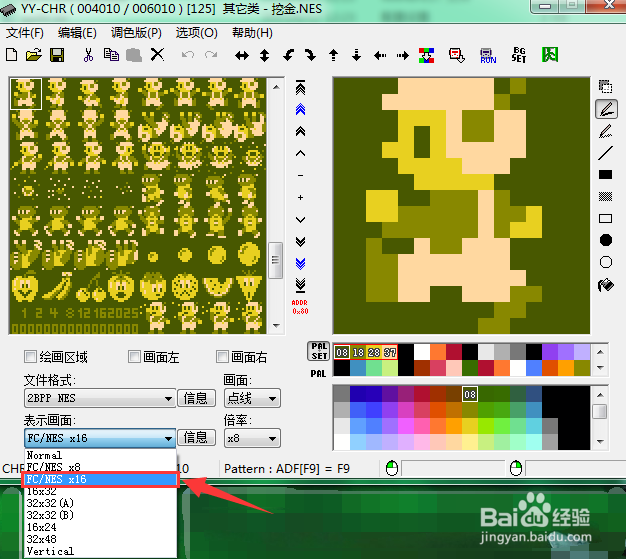Toggle the 绘画区域 checkbox
Viewport: 626px width, 559px height.
click(30, 357)
